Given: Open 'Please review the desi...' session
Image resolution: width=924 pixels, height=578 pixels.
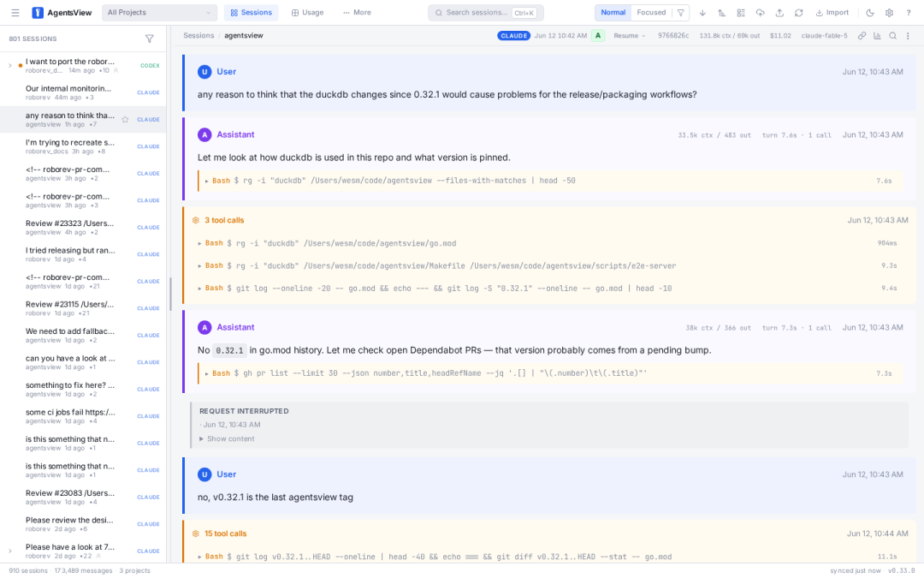Looking at the screenshot, I should 83,524.
